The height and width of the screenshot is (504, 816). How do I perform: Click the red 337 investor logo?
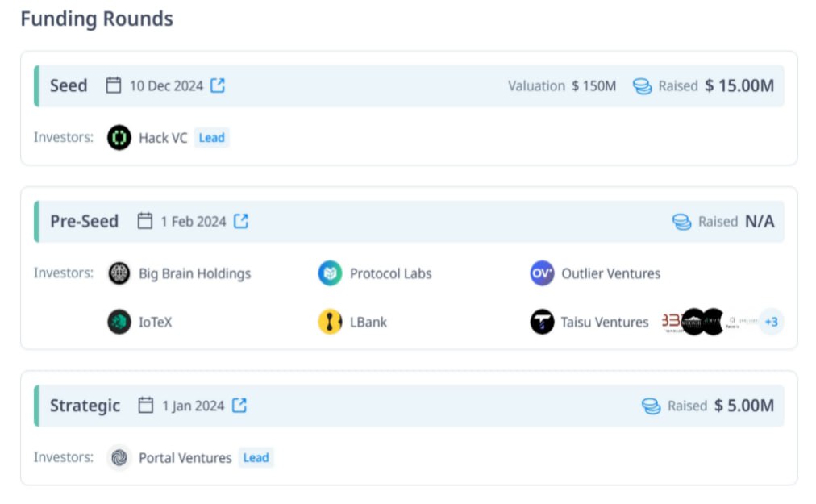(672, 322)
